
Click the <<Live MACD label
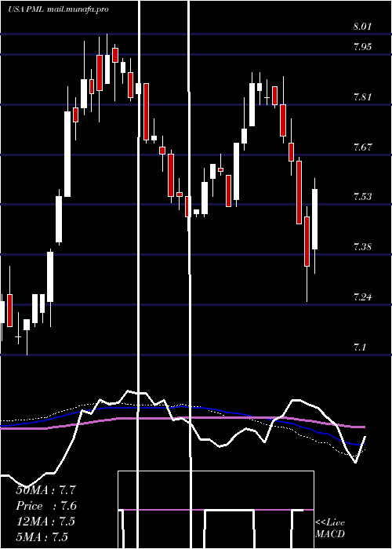point(330,528)
